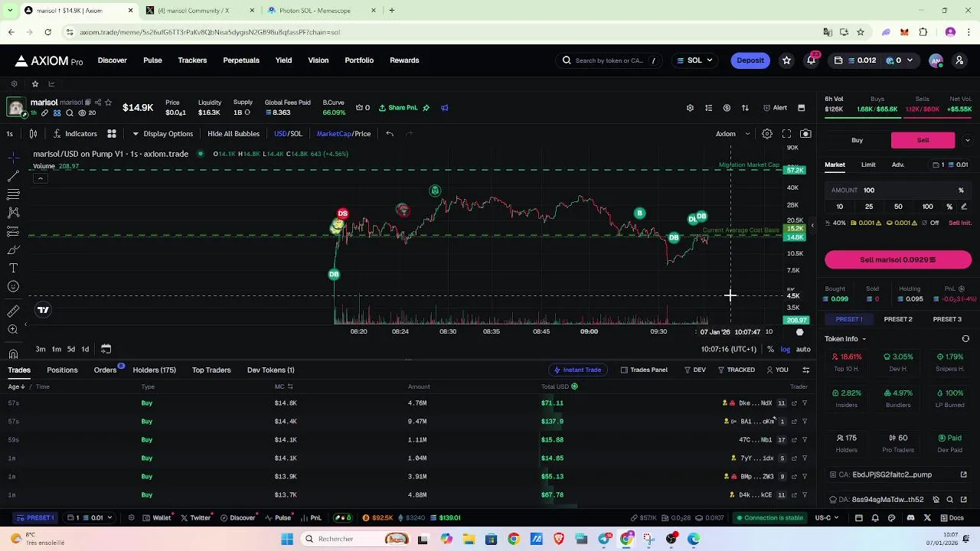This screenshot has width=980, height=551.
Task: Toggle log scale on chart
Action: point(785,350)
